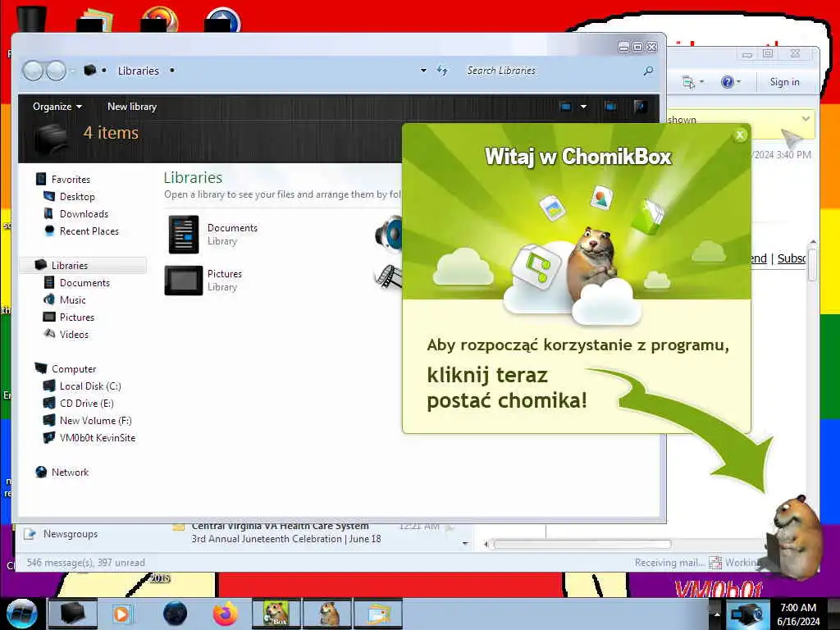Select VM0b0t KevinSite drive
The width and height of the screenshot is (840, 630).
click(98, 438)
